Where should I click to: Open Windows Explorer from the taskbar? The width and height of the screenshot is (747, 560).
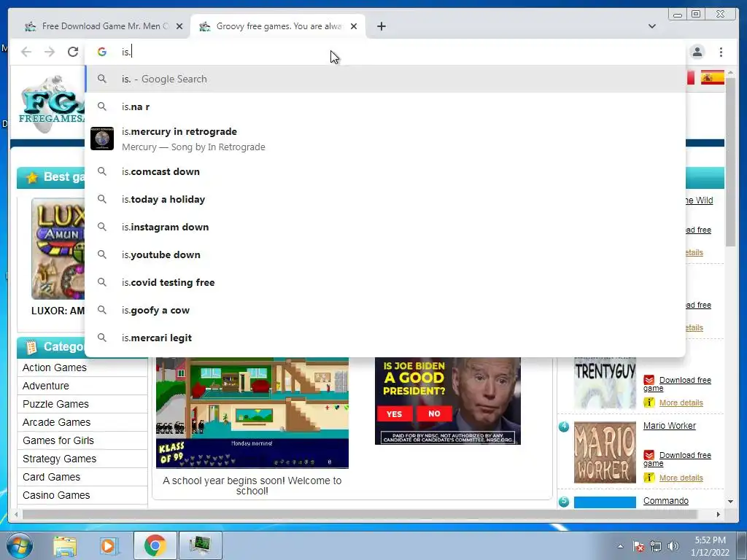tap(65, 545)
